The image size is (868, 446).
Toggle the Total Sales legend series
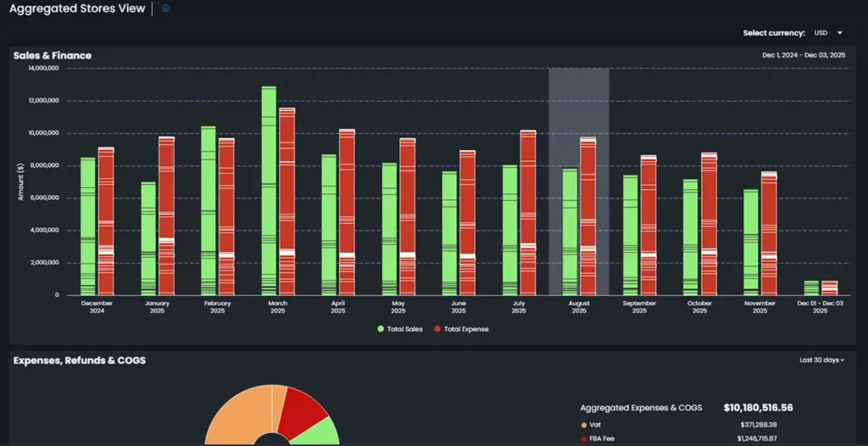(399, 329)
